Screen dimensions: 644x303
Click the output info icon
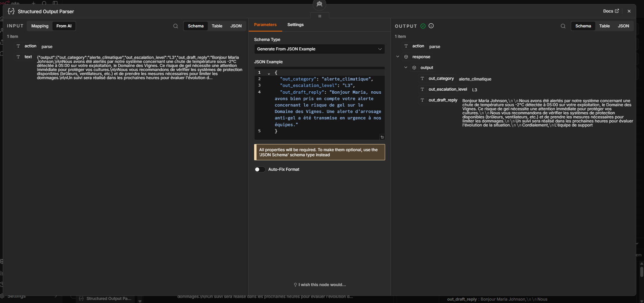431,26
